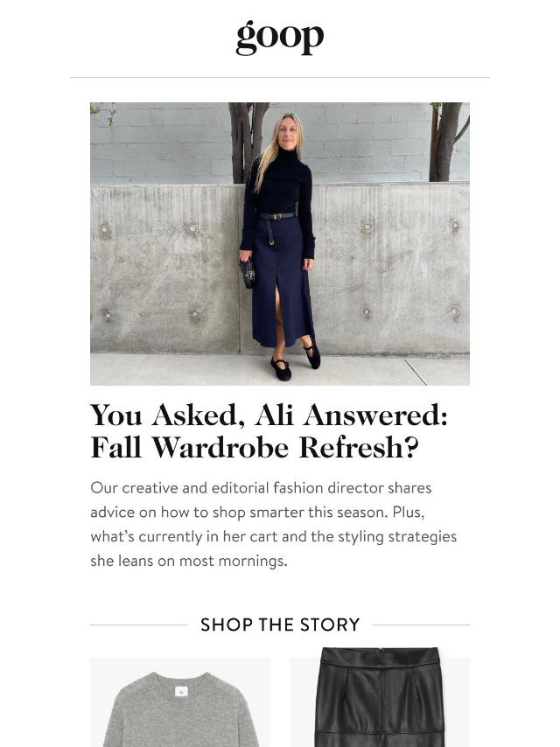Open the black leather skirt product image
Image resolution: width=560 pixels, height=747 pixels.
tap(380, 696)
